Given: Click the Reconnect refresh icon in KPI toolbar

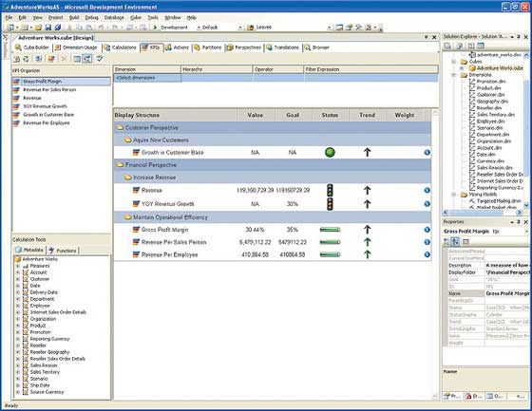Looking at the screenshot, I should [x=27, y=59].
